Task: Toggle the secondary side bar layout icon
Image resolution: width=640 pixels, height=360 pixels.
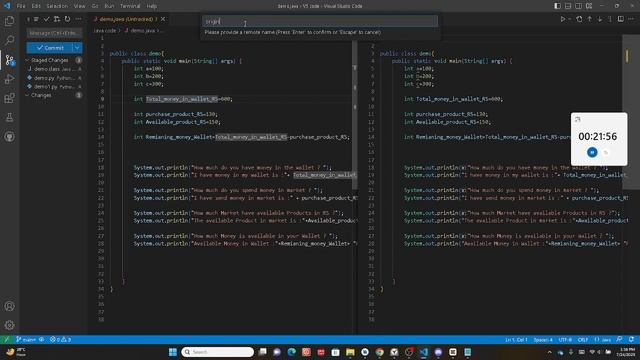Action: click(578, 6)
